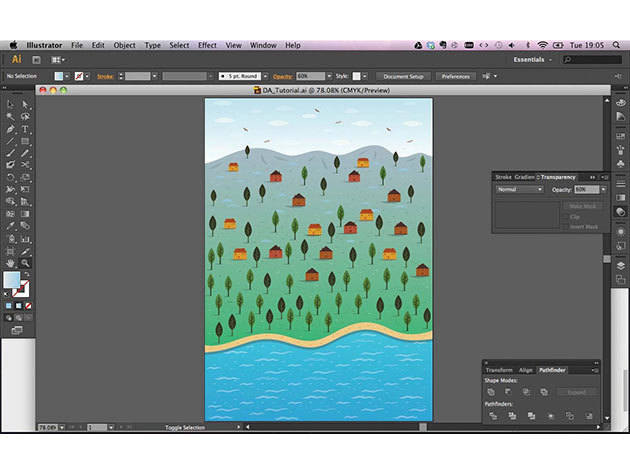Click the Opacity label link in control bar
Image resolution: width=630 pixels, height=473 pixels.
coord(282,76)
